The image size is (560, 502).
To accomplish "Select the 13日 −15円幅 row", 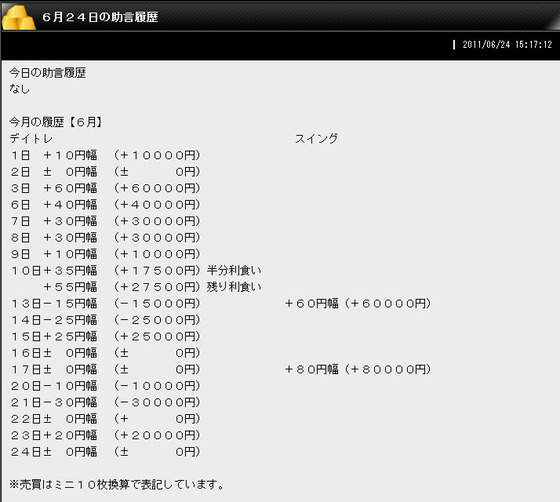I will pyautogui.click(x=105, y=303).
